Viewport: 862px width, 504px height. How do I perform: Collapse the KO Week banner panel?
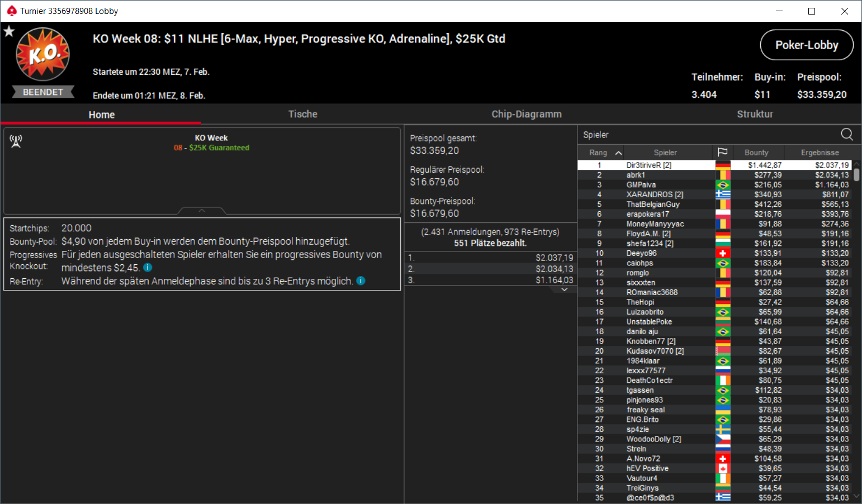pos(202,211)
